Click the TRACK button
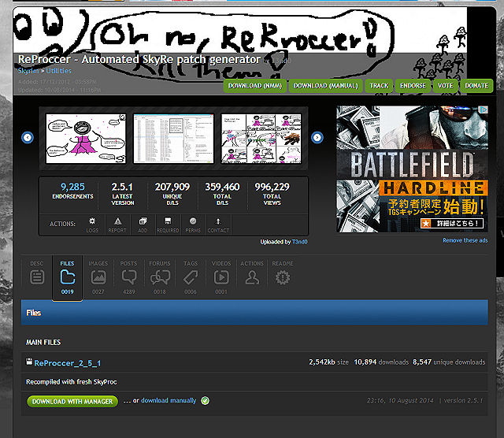Image resolution: width=504 pixels, height=438 pixels. [379, 86]
